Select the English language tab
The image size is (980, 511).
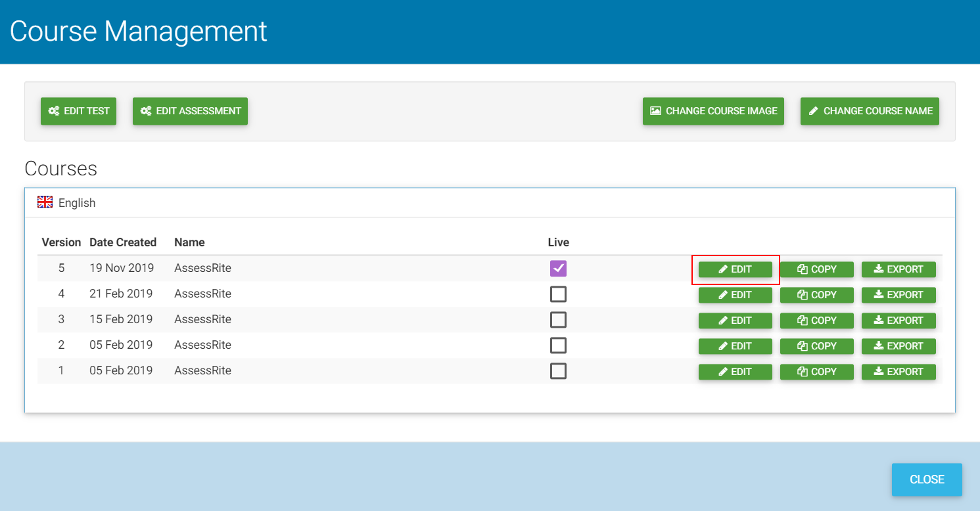(76, 203)
